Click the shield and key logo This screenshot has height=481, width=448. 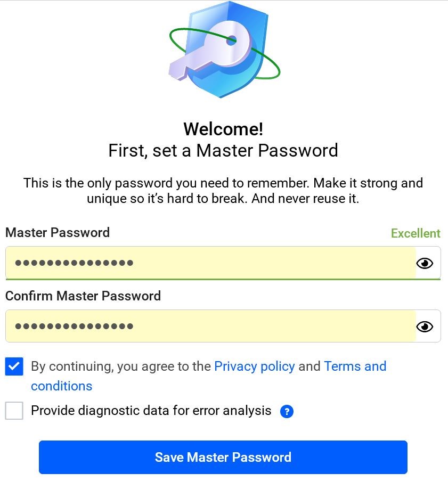[x=224, y=50]
